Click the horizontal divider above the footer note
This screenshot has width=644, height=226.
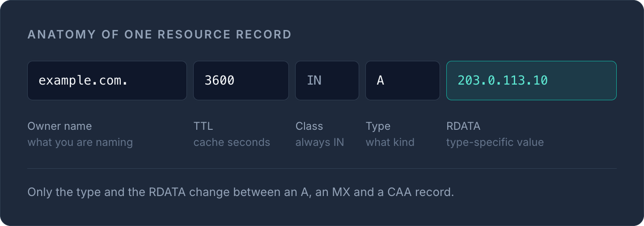pos(322,169)
